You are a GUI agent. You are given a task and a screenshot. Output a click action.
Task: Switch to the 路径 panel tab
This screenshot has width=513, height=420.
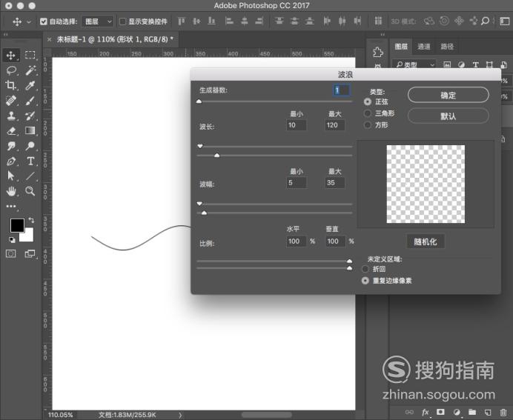pos(447,47)
